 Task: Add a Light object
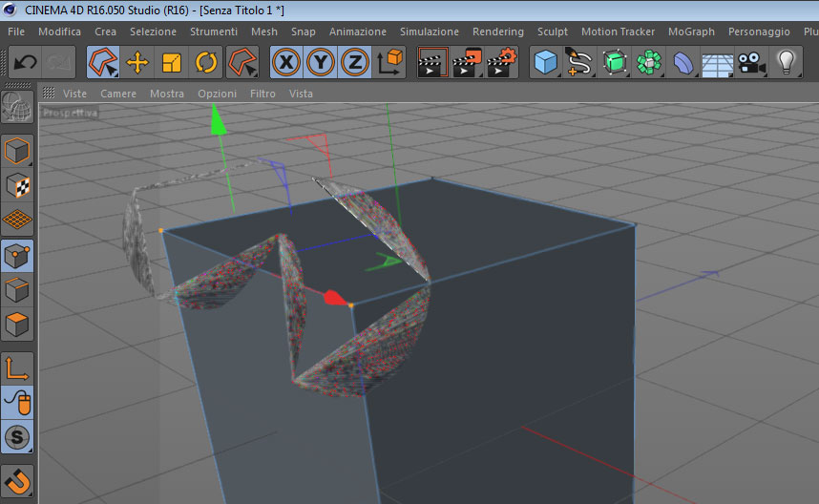(x=787, y=63)
